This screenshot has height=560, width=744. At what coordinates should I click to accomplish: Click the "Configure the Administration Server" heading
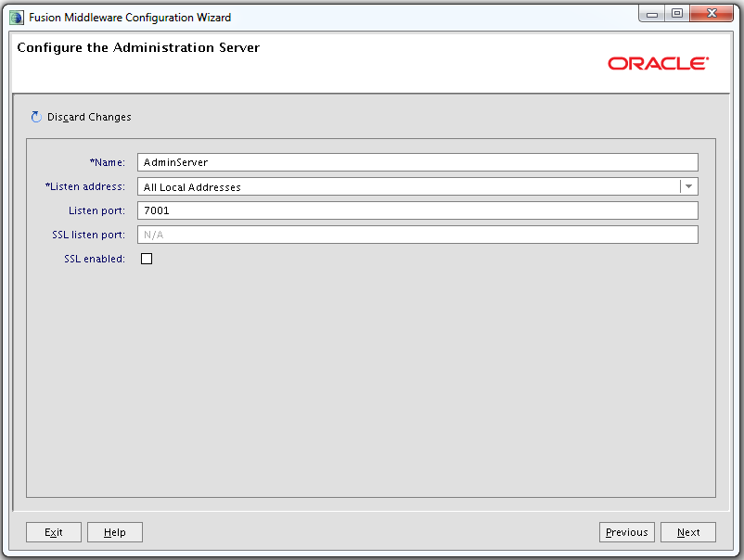click(138, 47)
